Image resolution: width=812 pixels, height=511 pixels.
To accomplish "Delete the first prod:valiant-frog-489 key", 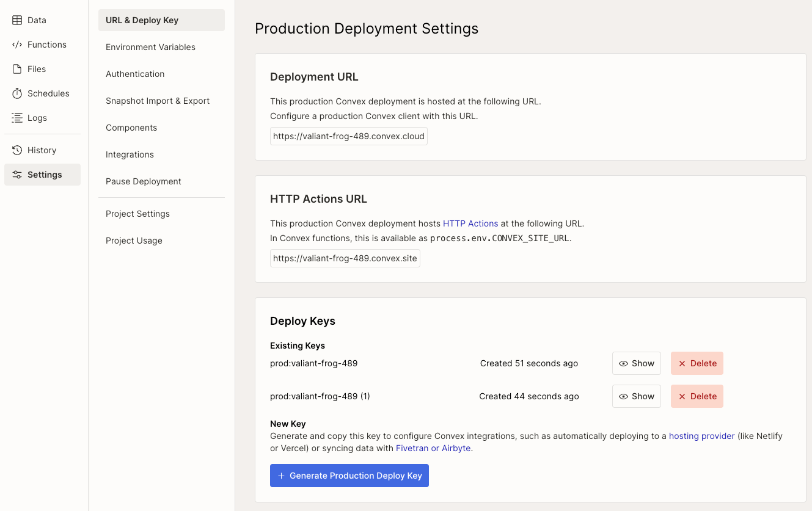I will point(697,363).
